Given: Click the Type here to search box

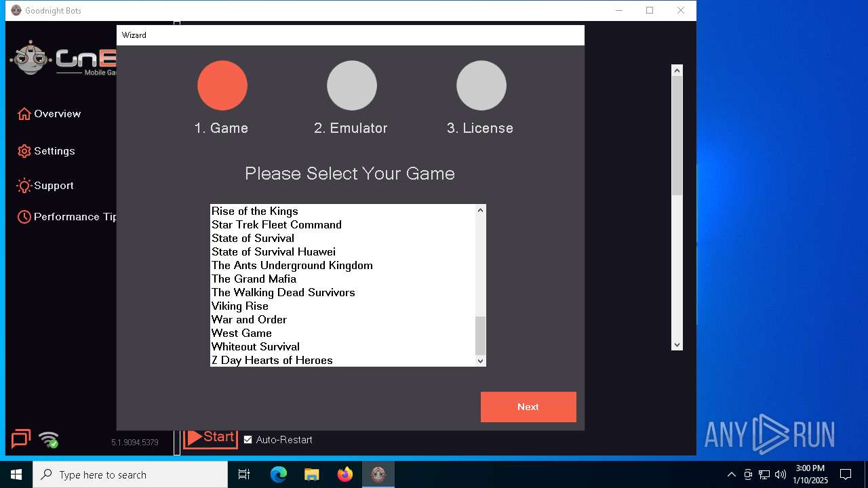Looking at the screenshot, I should [x=130, y=474].
